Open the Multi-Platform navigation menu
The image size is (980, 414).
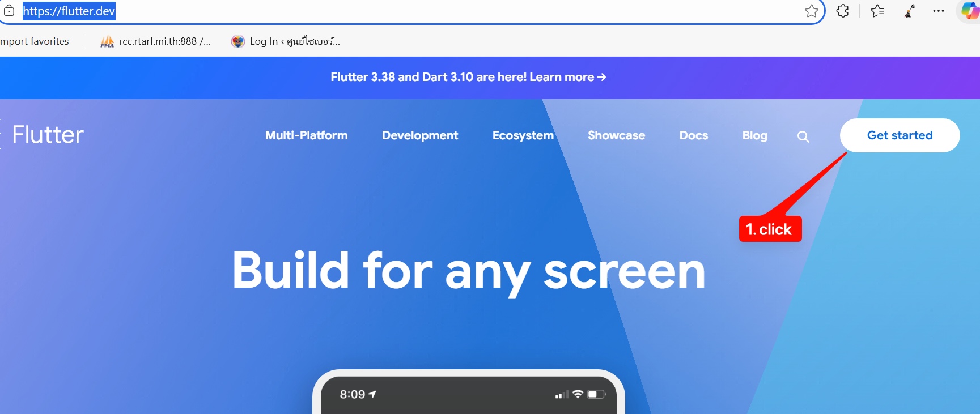pyautogui.click(x=306, y=135)
